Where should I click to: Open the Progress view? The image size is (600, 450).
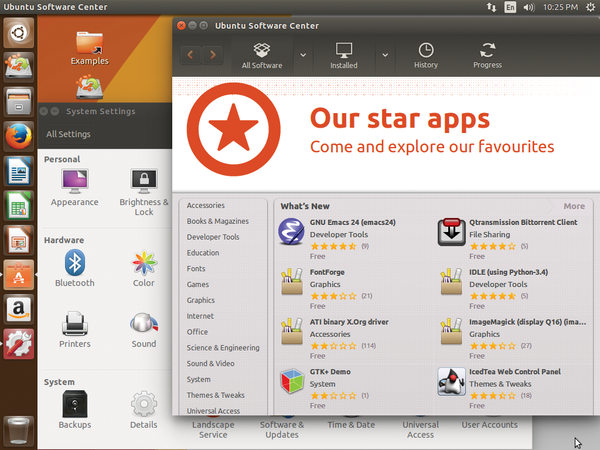pos(487,55)
